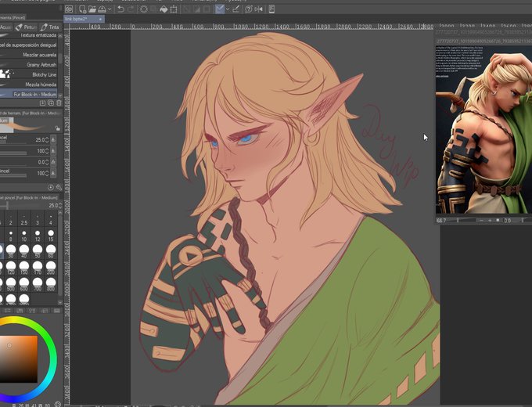Pick brush size 2.5 preset
The height and width of the screenshot is (407, 532).
[x=23, y=220]
